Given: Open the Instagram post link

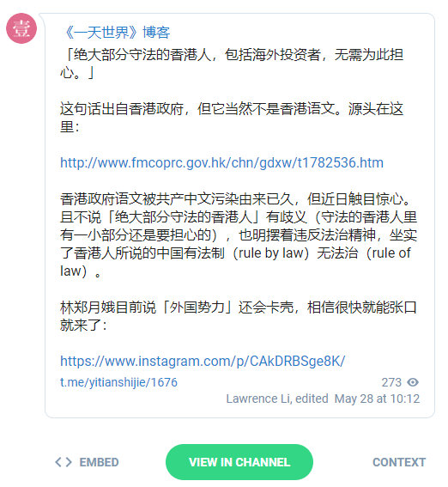Looking at the screenshot, I should click(203, 362).
